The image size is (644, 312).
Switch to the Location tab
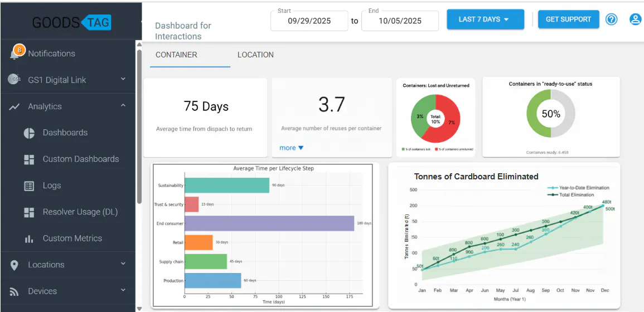(x=255, y=55)
